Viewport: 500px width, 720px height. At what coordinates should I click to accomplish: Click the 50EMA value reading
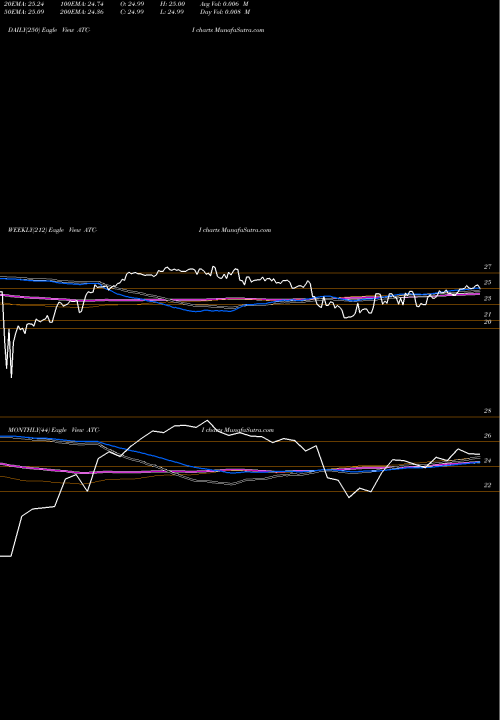click(22, 12)
